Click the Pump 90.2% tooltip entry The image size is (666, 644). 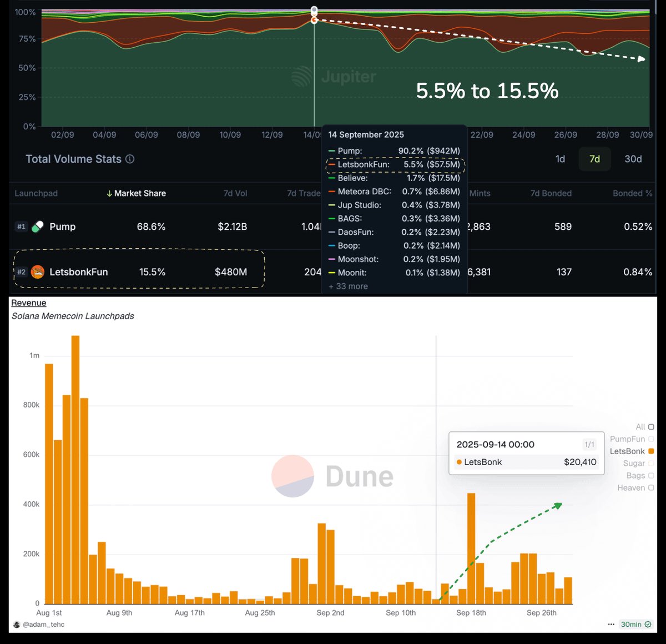coord(394,151)
